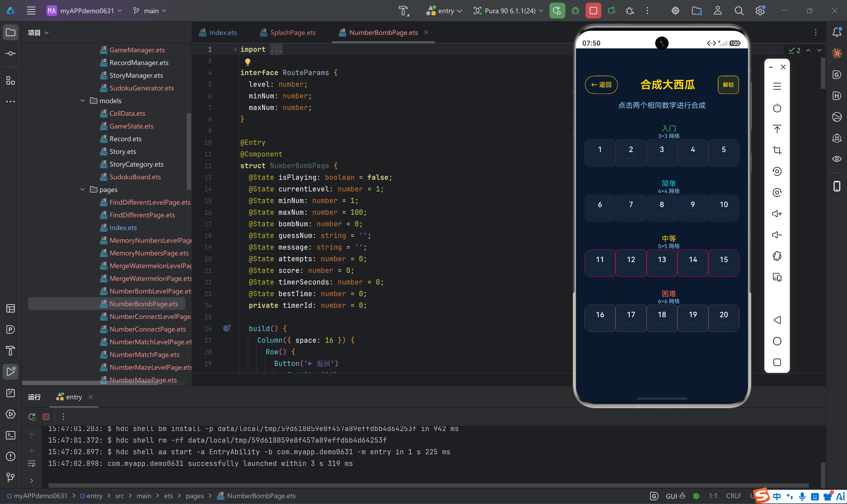
Task: Tap level 1 in the emulator
Action: pyautogui.click(x=600, y=153)
